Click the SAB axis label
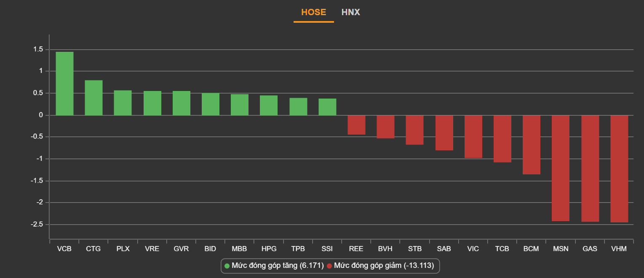Image resolution: width=644 pixels, height=278 pixels. pyautogui.click(x=444, y=249)
